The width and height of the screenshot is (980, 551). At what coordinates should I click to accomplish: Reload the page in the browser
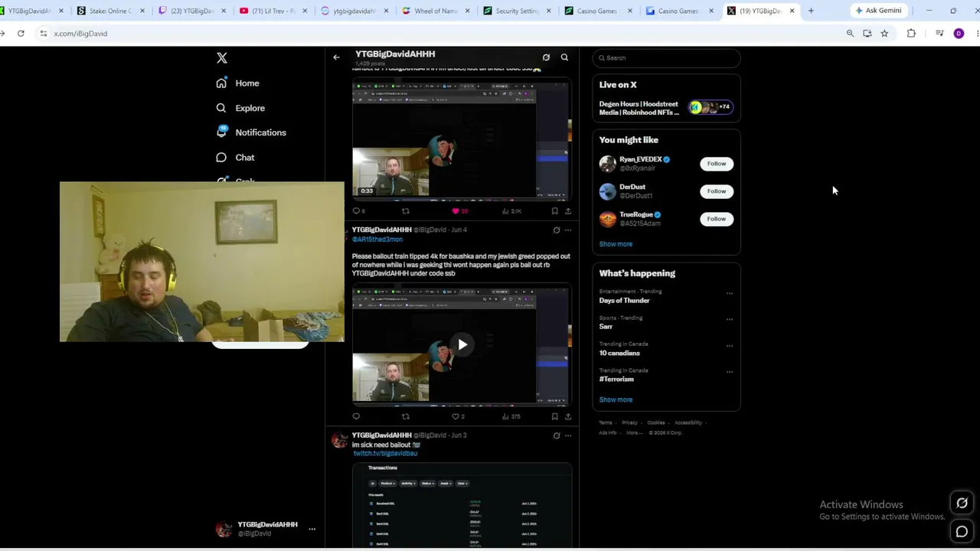21,34
